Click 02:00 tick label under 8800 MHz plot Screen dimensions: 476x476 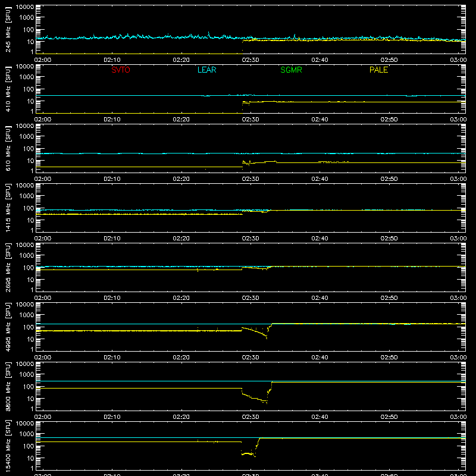[x=43, y=417]
